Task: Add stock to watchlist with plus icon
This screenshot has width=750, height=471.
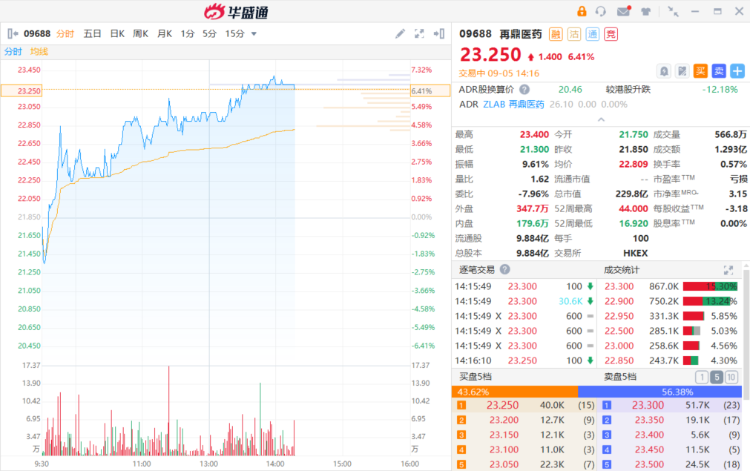Action: pyautogui.click(x=738, y=71)
